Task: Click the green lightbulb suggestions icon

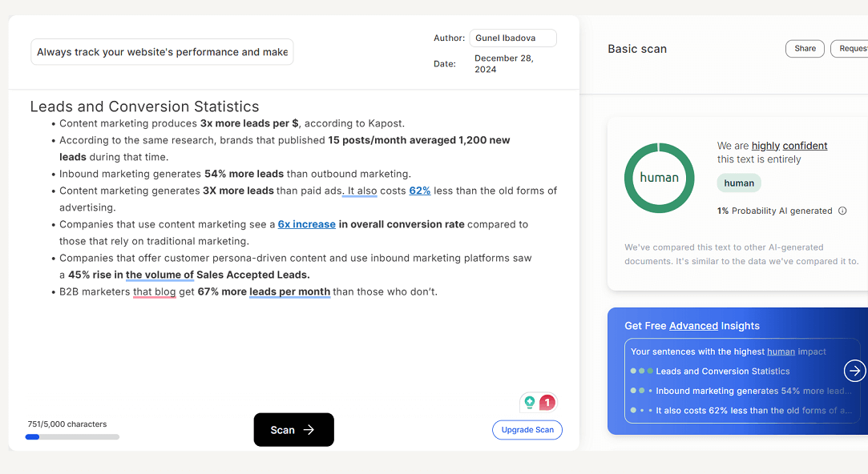Action: 529,403
